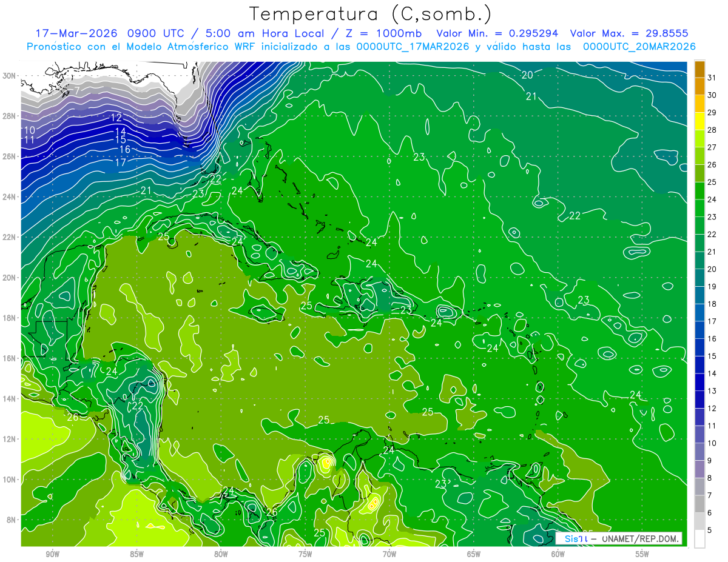Click the '16' isotherm contour label on the map
This screenshot has width=728, height=562.
[x=125, y=149]
